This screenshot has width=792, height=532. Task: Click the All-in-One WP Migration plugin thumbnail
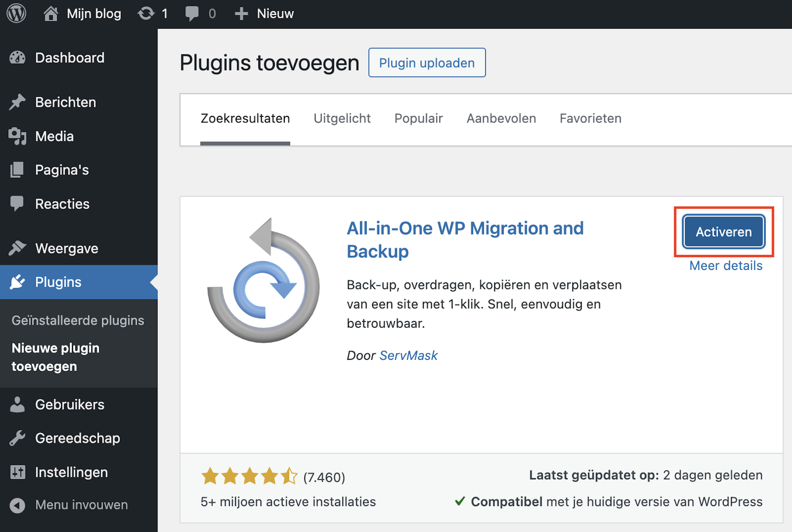264,281
